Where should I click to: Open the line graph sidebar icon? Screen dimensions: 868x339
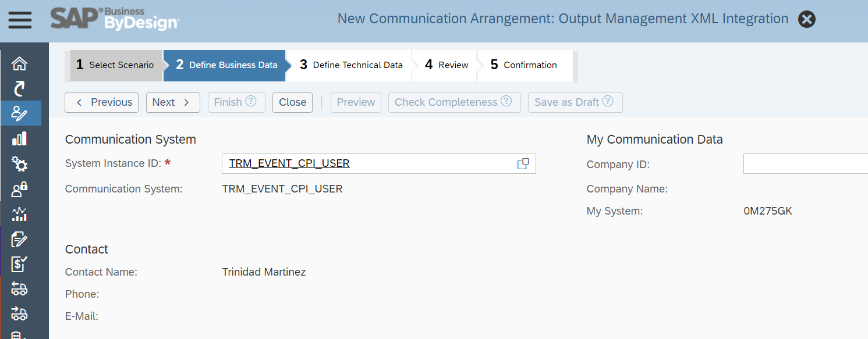20,214
